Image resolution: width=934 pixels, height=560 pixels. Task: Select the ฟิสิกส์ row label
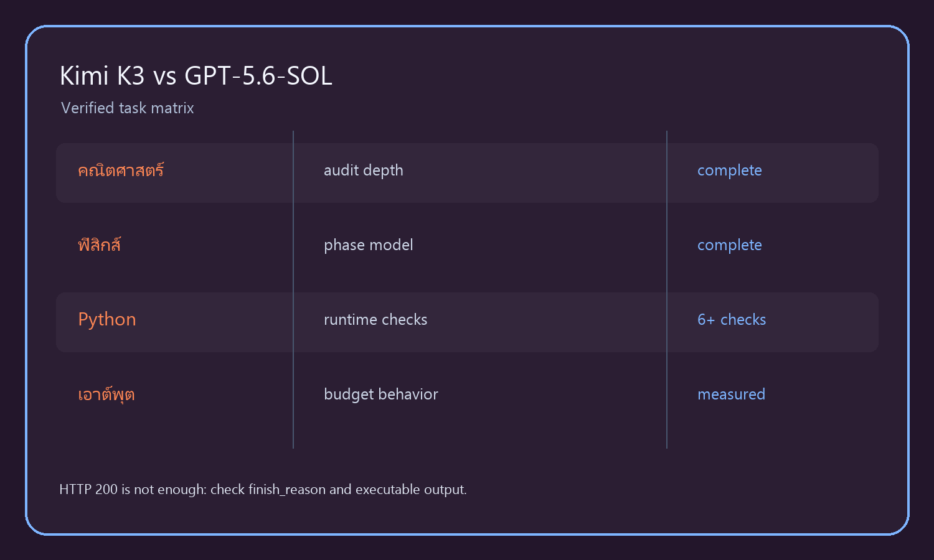point(99,245)
